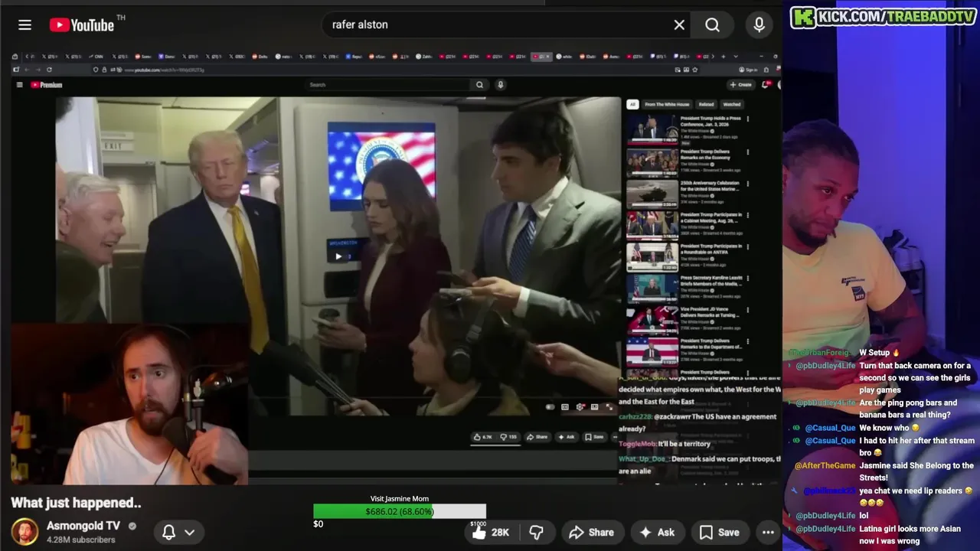The image size is (980, 551).
Task: Open the more actions ellipsis beside Save
Action: (768, 532)
